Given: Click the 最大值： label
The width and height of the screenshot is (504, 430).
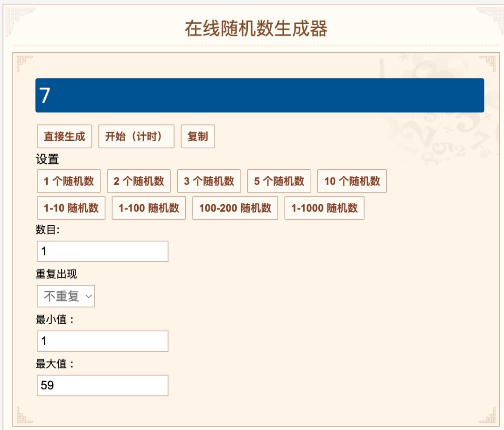Looking at the screenshot, I should click(55, 364).
